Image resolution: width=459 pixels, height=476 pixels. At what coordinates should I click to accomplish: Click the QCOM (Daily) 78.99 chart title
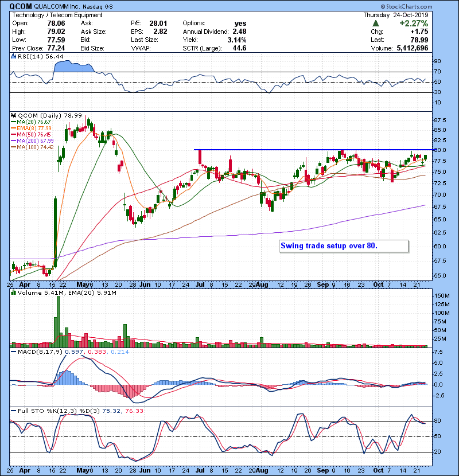click(50, 115)
